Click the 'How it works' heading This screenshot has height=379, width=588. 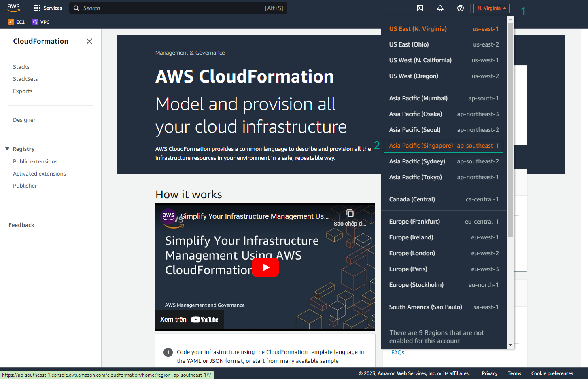click(189, 195)
